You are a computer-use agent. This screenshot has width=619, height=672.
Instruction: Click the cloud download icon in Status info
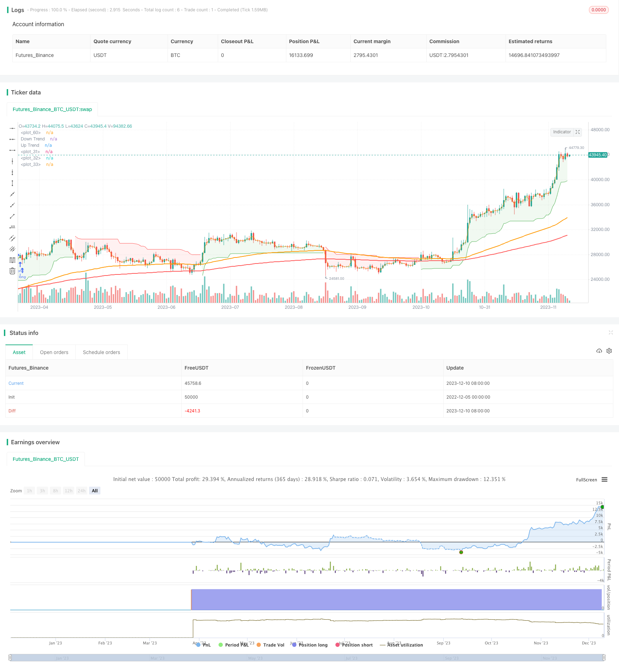click(599, 351)
